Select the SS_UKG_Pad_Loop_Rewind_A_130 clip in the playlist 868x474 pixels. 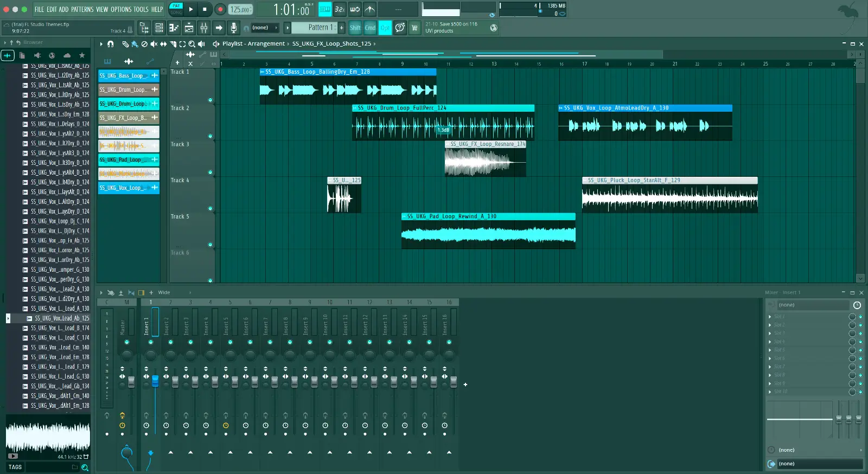488,231
